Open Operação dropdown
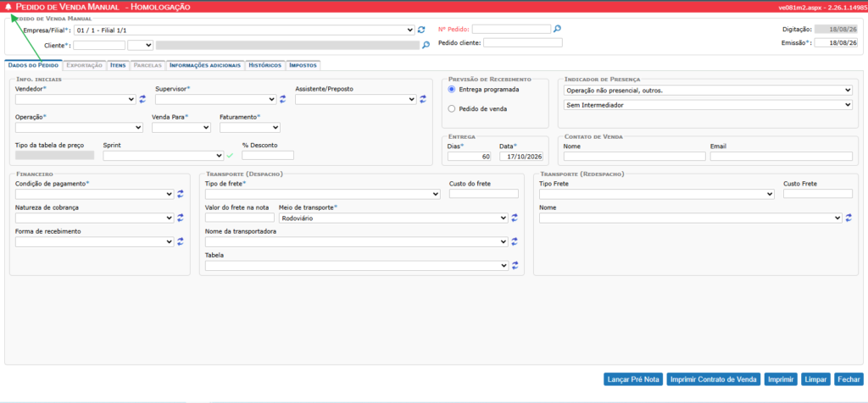The height and width of the screenshot is (403, 868). [x=79, y=128]
